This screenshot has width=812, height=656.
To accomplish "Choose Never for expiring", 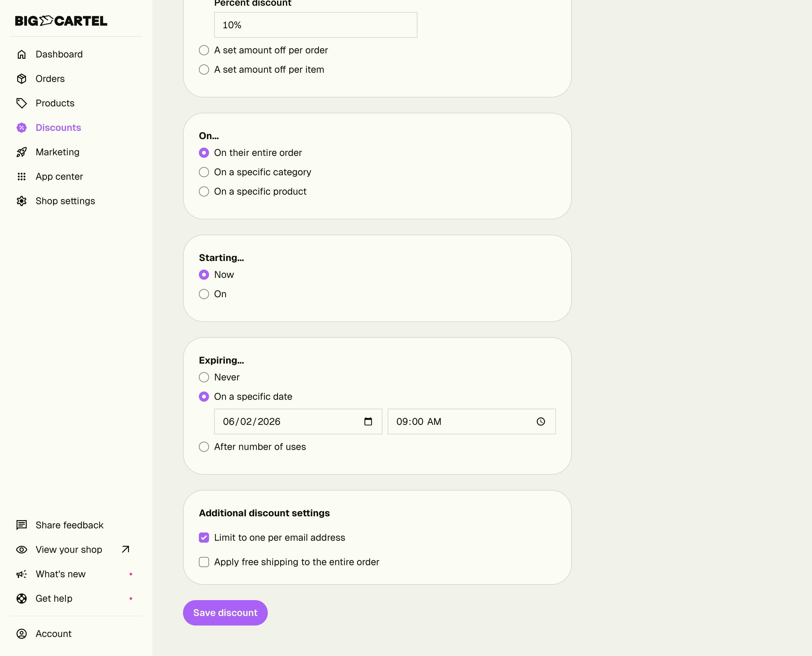I will point(204,377).
